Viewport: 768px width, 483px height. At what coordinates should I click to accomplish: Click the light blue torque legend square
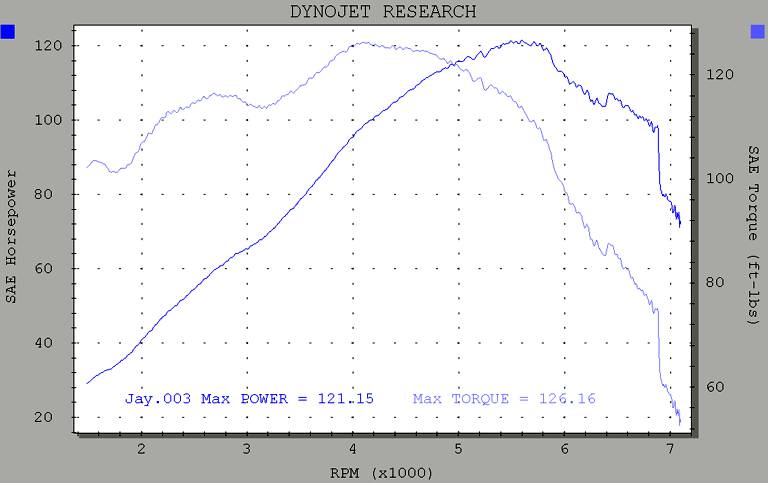coord(757,32)
